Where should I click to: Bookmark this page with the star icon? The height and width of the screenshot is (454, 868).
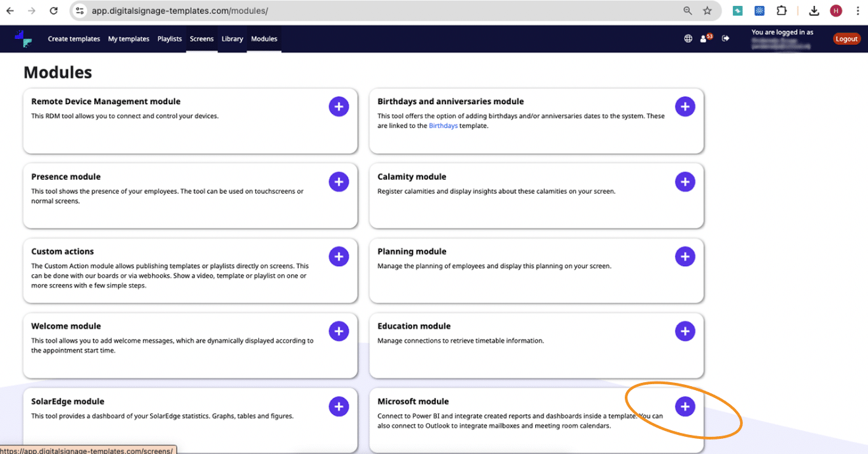pyautogui.click(x=707, y=11)
